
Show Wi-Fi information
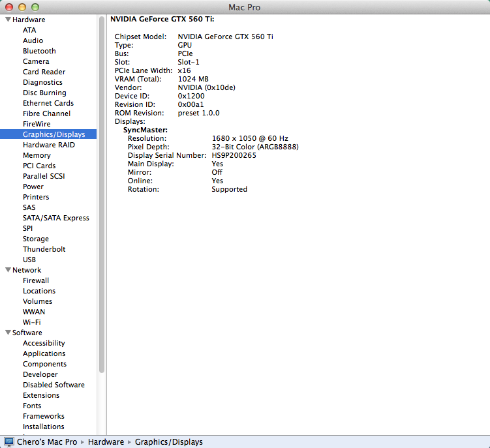pos(31,322)
